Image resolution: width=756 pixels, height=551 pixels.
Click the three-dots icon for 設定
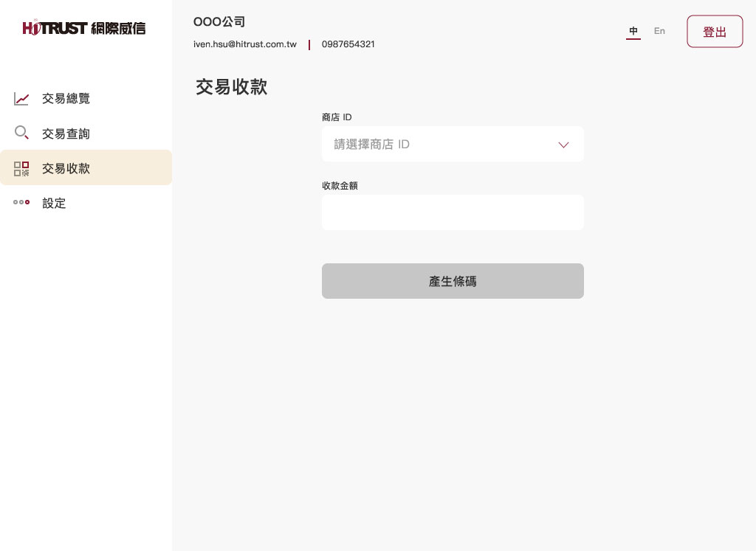coord(21,203)
